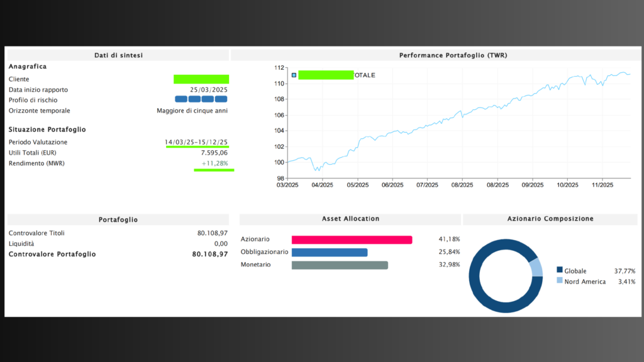Click the highlighted Cliente name field
Viewport: 644px width, 362px height.
[201, 79]
